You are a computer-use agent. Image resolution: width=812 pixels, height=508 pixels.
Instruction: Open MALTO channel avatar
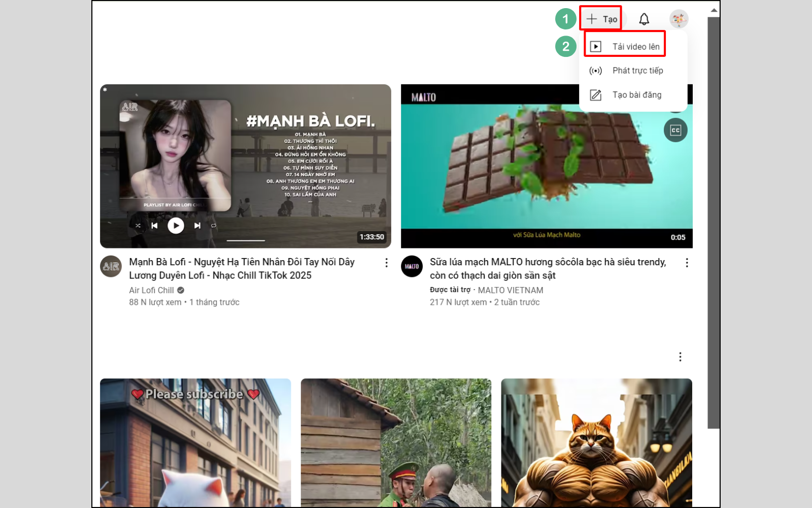coord(412,266)
